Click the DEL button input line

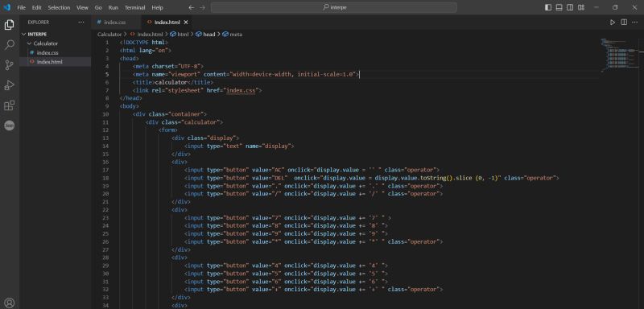(372, 178)
